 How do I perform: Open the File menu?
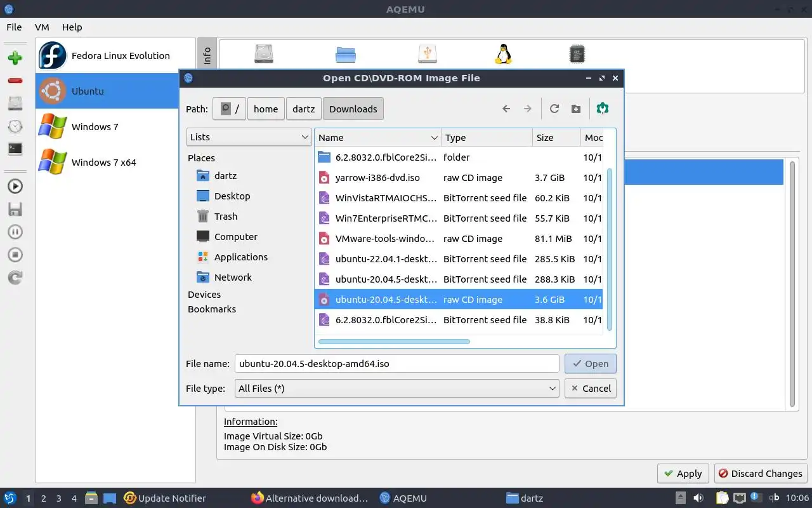pyautogui.click(x=14, y=27)
